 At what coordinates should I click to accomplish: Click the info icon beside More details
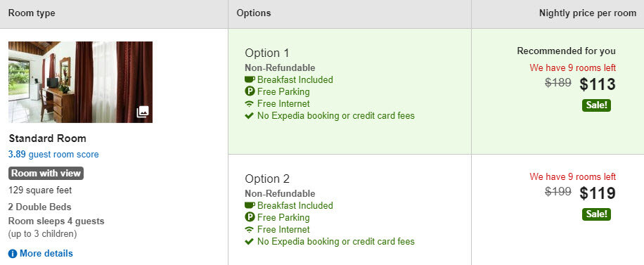(x=13, y=254)
